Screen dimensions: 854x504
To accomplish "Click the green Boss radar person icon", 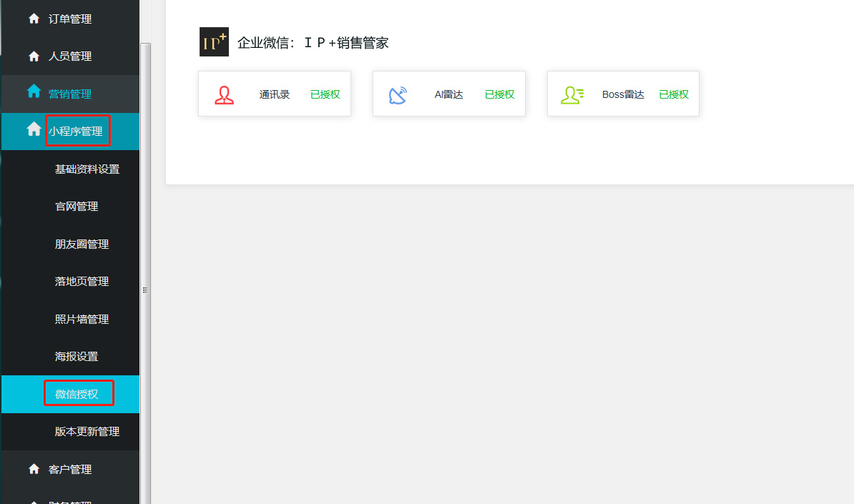I will (x=572, y=95).
